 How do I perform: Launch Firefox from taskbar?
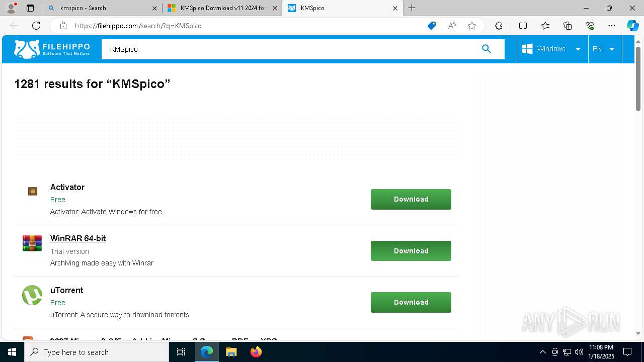256,352
